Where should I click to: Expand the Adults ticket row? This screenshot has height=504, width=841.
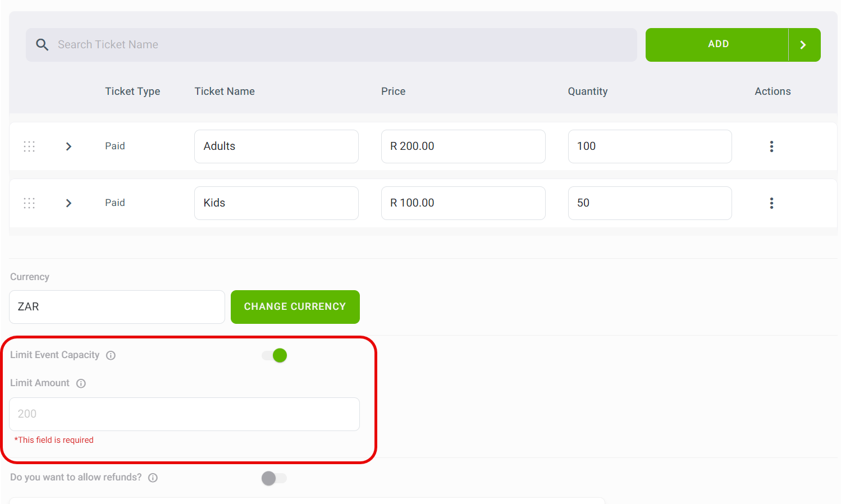[x=68, y=146]
